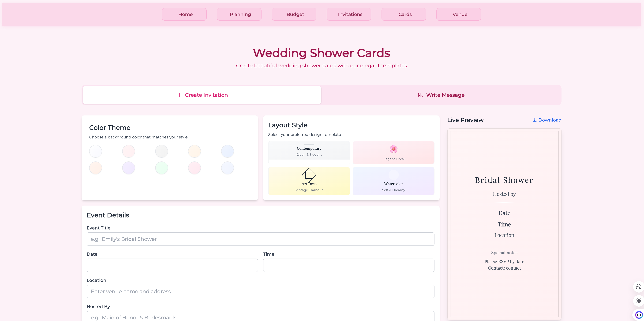The height and width of the screenshot is (321, 644).
Task: Click the pen icon on Write Message
Action: pos(420,95)
